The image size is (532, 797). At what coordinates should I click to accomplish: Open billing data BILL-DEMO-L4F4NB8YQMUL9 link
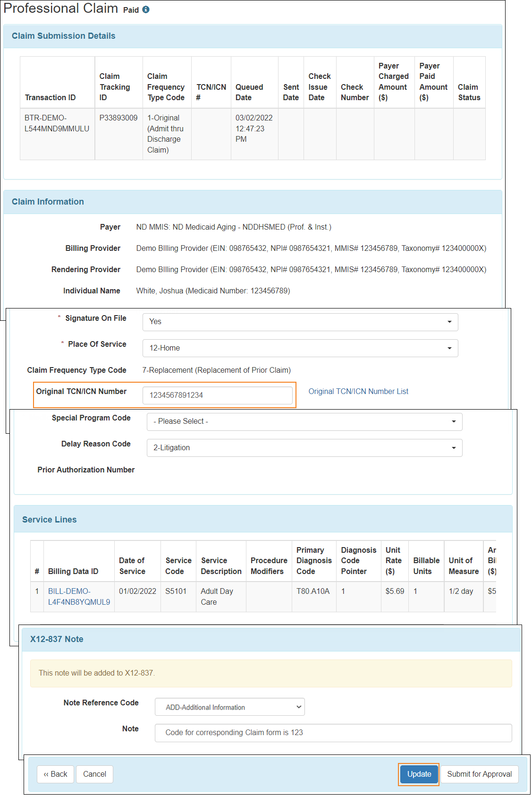(x=78, y=597)
